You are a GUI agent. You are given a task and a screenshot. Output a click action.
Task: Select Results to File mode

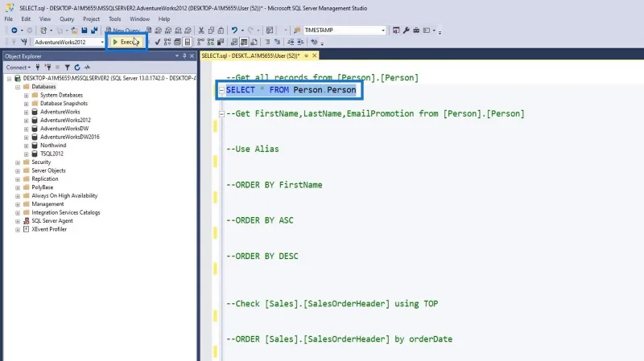(x=254, y=42)
